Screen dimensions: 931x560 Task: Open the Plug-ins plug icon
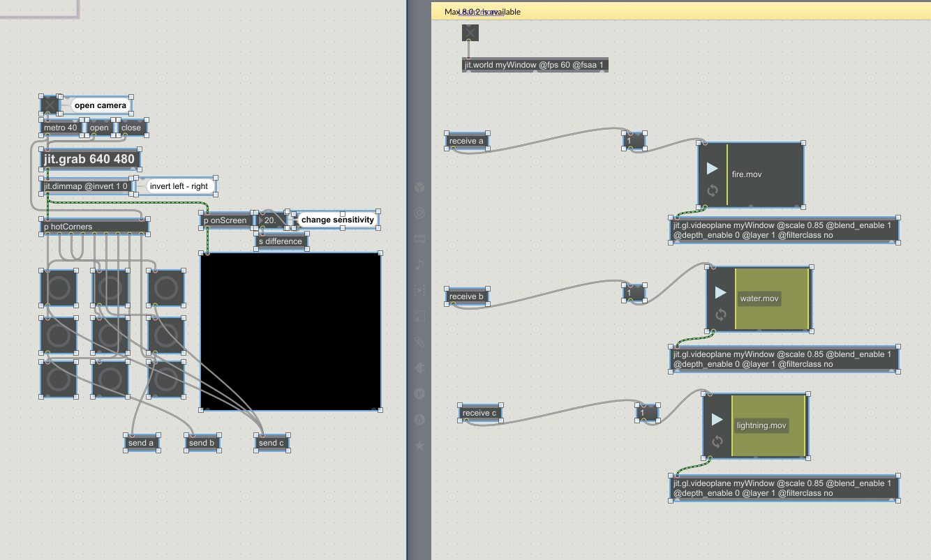click(x=419, y=368)
